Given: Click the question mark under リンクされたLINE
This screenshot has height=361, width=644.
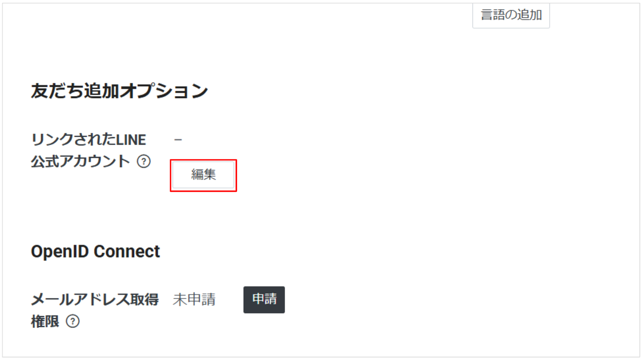Looking at the screenshot, I should (143, 161).
